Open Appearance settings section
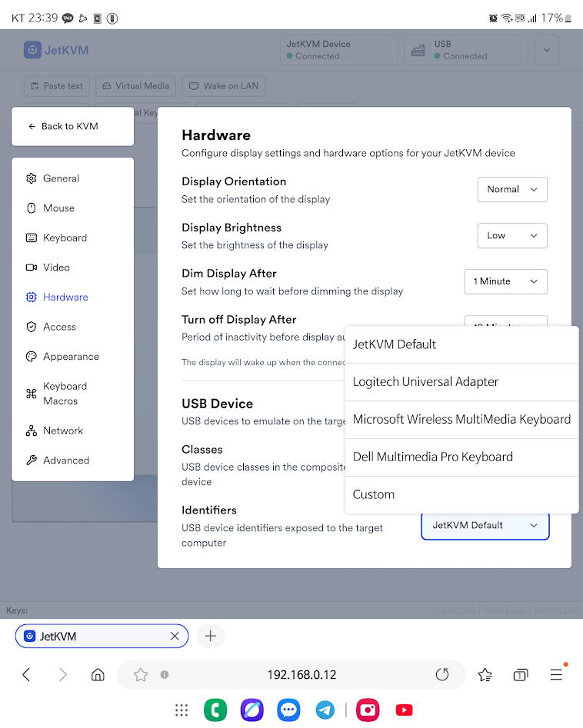583x728 pixels. point(73,357)
